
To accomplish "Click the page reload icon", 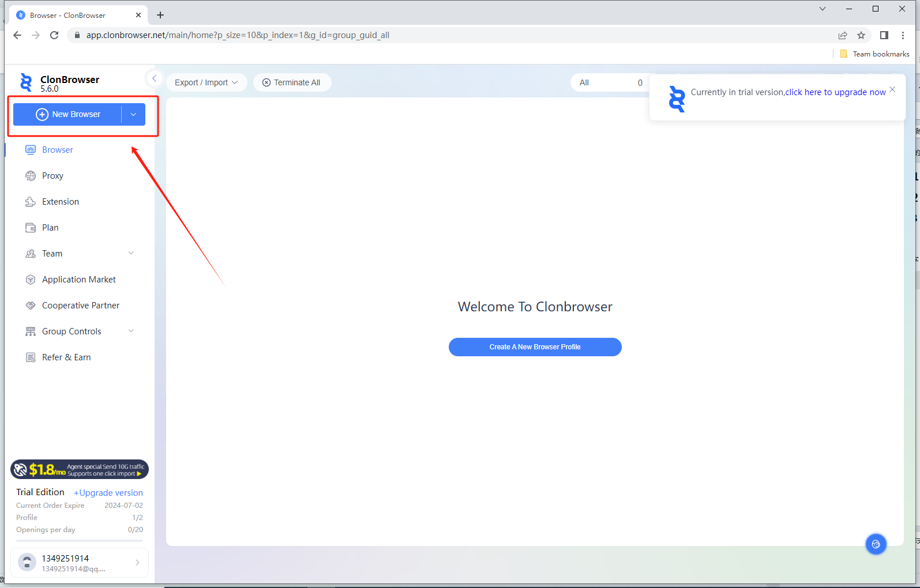I will [54, 35].
